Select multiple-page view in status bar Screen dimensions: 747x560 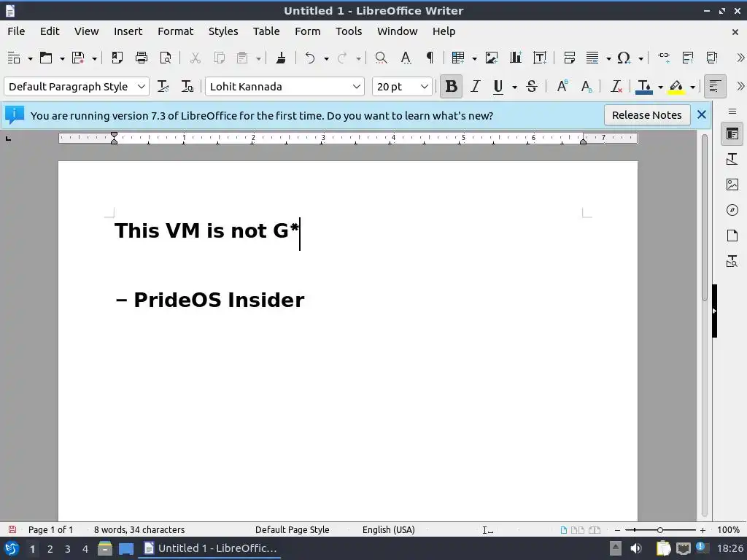578,530
